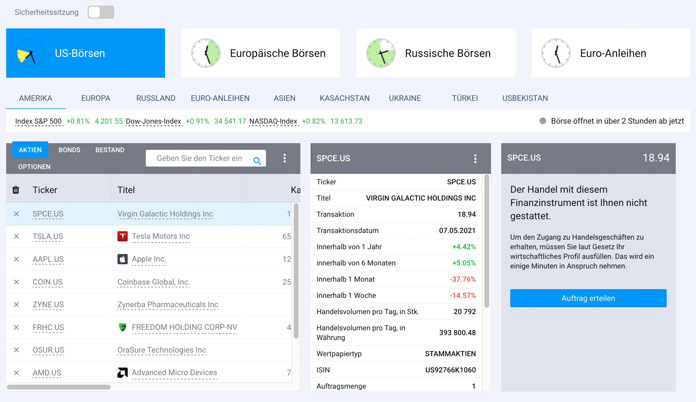Screen dimensions: 696x402
Task: Toggle the Sicherheitssitzung switch
Action: click(x=101, y=12)
